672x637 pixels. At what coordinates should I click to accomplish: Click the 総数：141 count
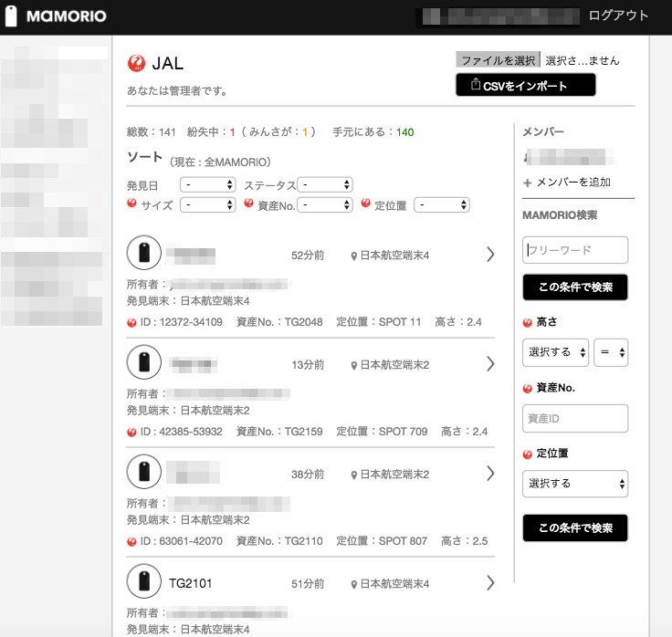pos(152,132)
